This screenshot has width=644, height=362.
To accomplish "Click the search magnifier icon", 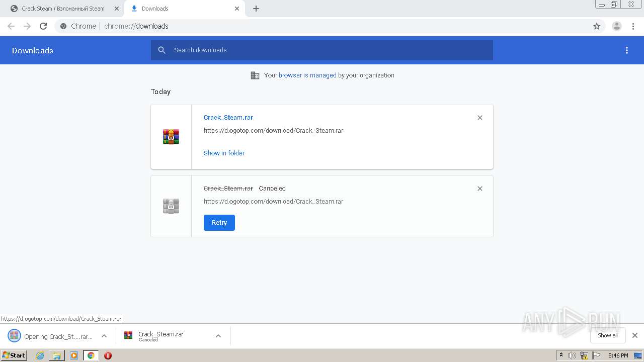I will [x=162, y=50].
